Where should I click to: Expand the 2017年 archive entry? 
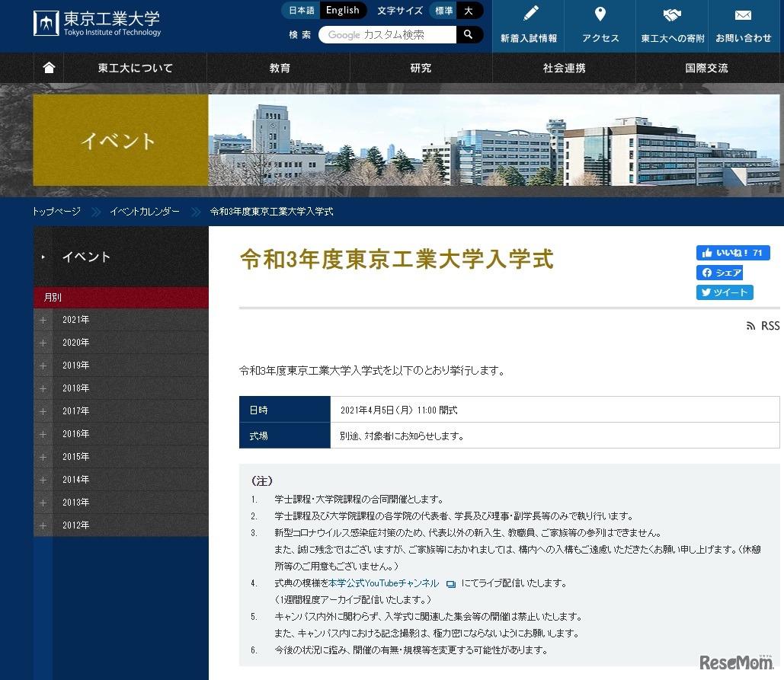[43, 411]
